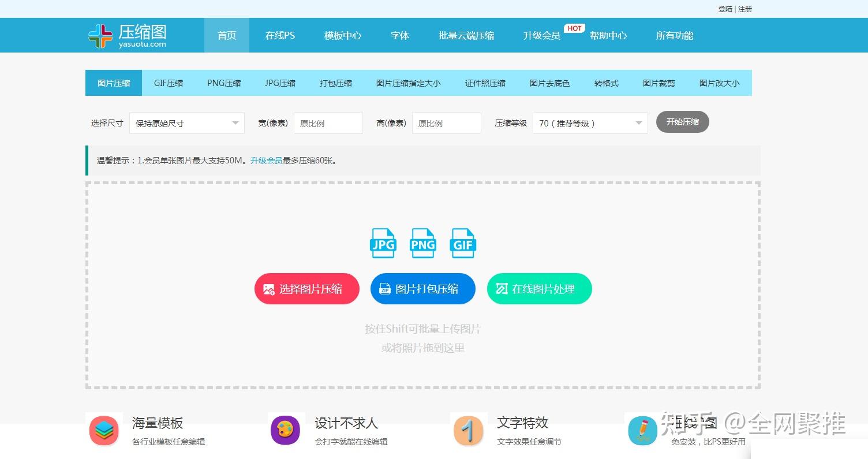Viewport: 868px width, 459px height.
Task: Click the 按住Shift可批量上传图片 hint text
Action: tap(423, 329)
